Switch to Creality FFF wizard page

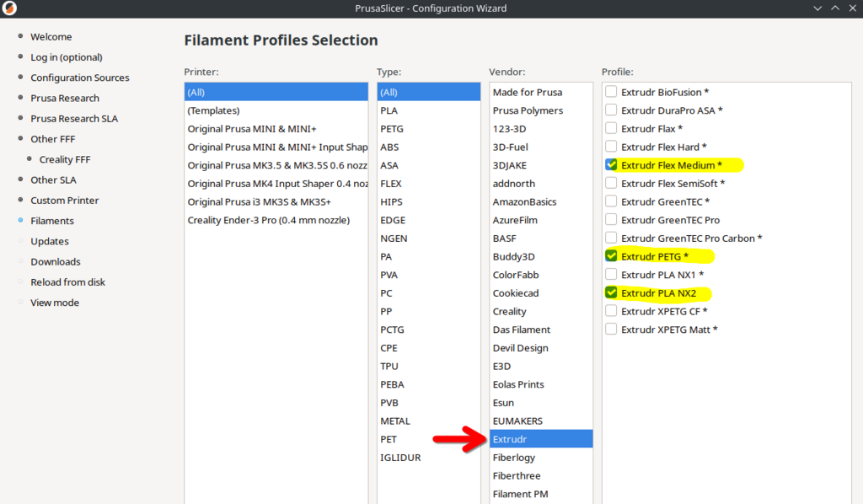(64, 159)
